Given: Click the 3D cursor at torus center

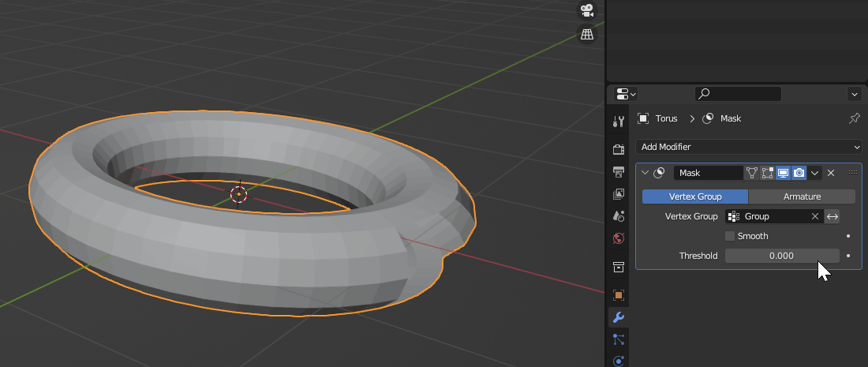Looking at the screenshot, I should [238, 194].
